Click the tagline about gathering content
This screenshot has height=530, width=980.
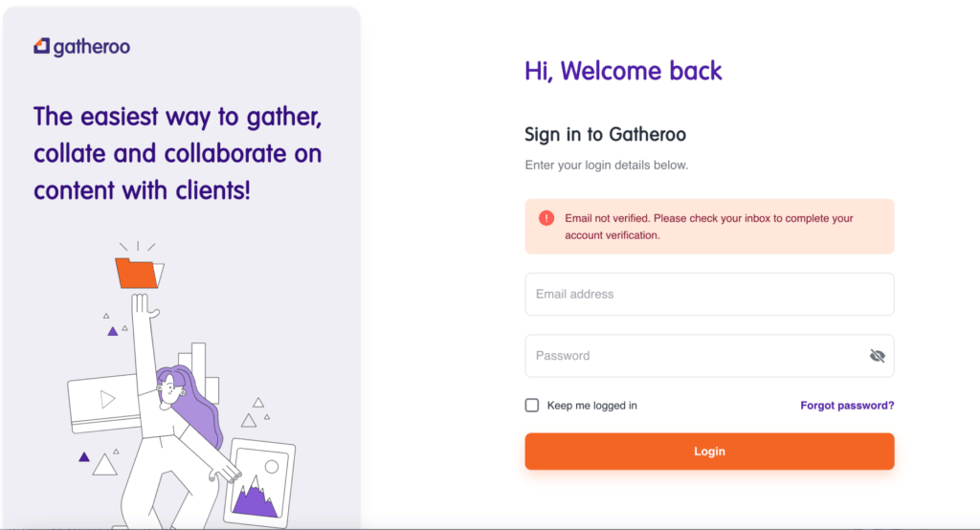(177, 153)
